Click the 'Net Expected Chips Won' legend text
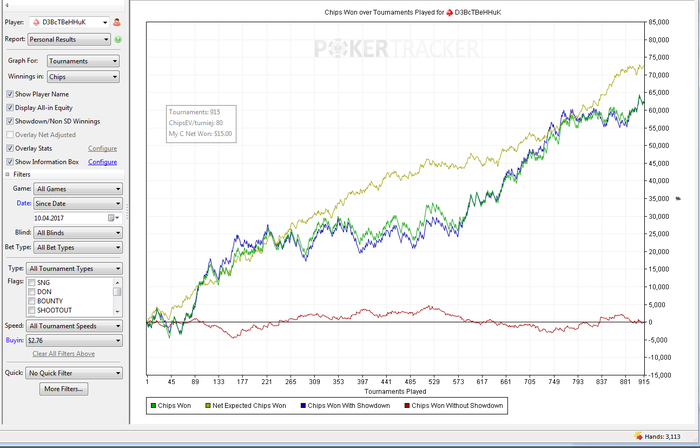Screen dimensions: 700x448 (x=249, y=406)
